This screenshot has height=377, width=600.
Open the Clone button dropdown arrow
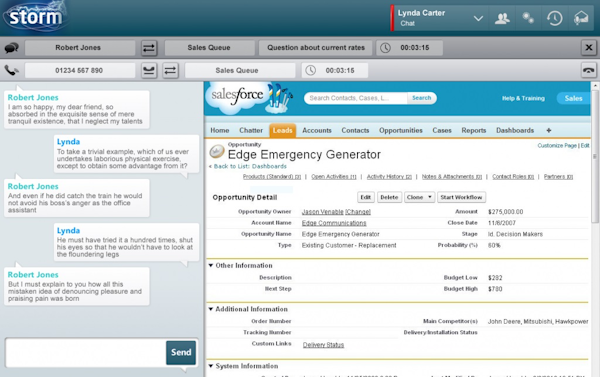tap(430, 197)
